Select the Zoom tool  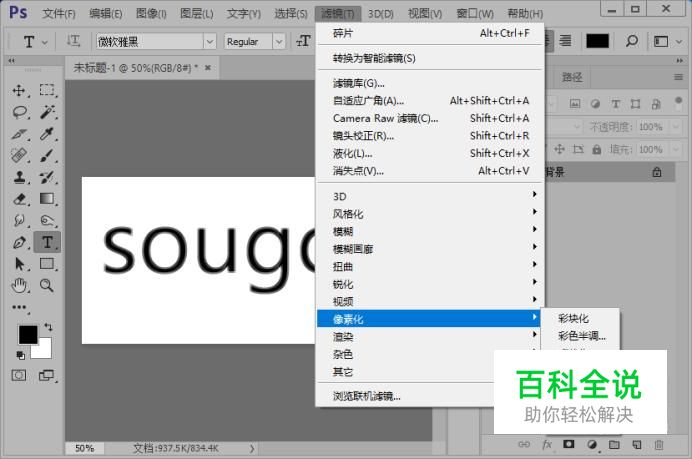(x=47, y=286)
